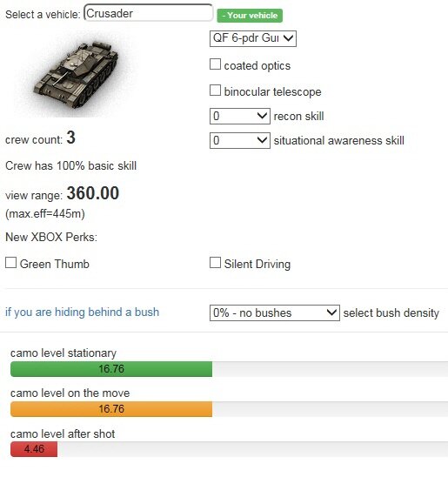Enable the coated optics checkbox

point(215,64)
